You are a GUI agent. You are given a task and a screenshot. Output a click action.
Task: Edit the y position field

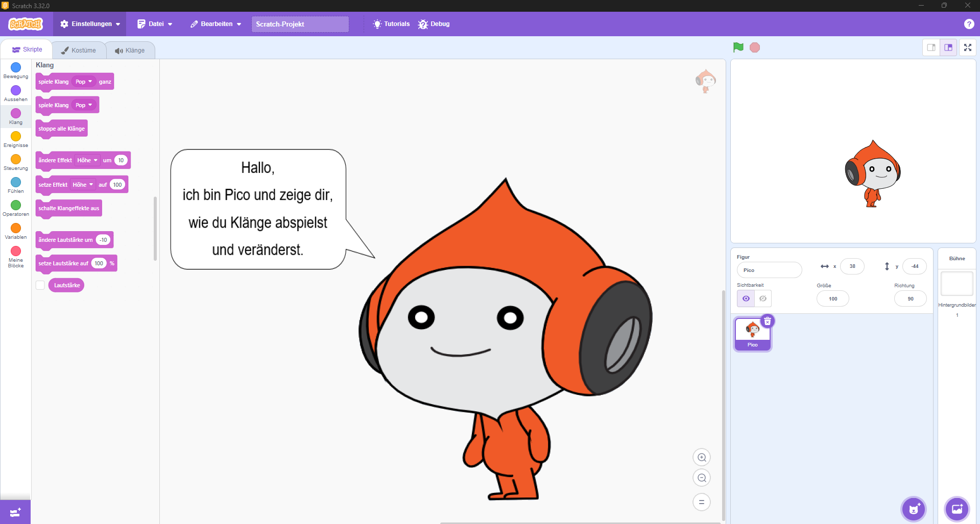914,266
